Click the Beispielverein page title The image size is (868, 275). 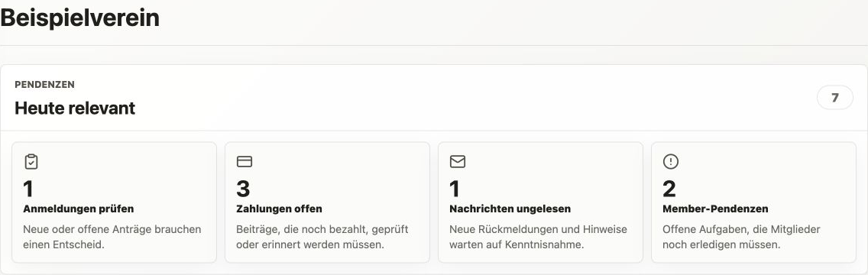click(x=79, y=18)
